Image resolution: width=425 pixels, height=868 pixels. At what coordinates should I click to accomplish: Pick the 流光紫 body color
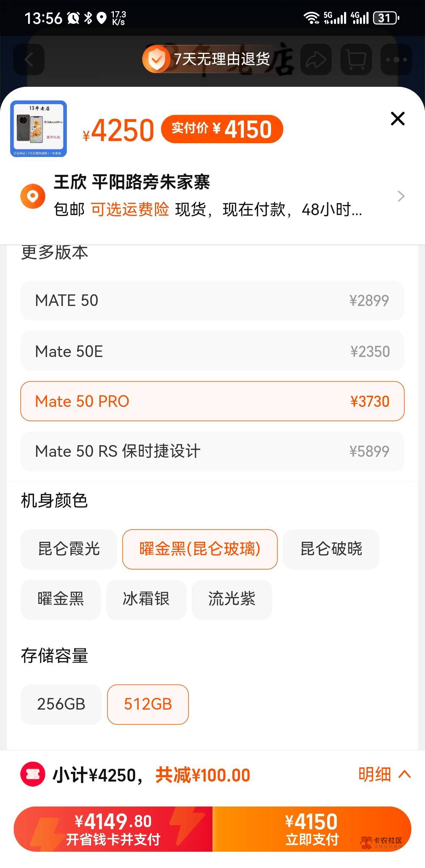tap(232, 599)
